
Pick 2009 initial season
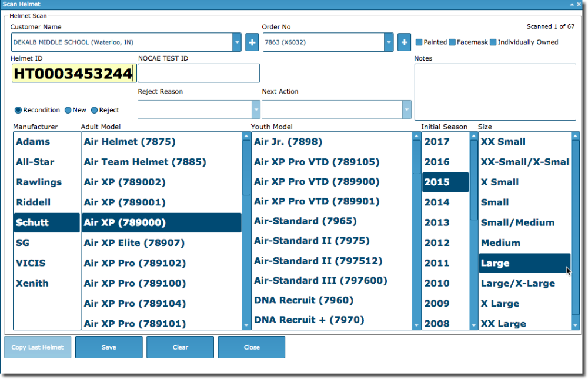point(446,304)
